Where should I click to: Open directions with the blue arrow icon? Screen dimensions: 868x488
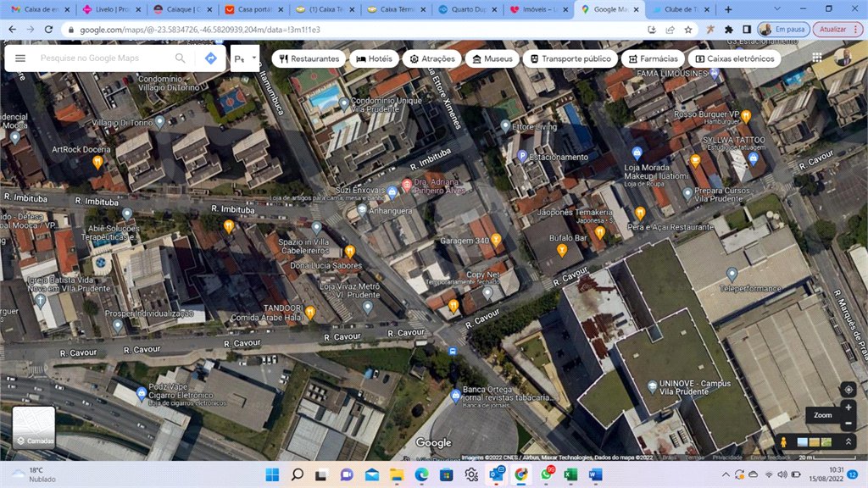click(x=210, y=58)
